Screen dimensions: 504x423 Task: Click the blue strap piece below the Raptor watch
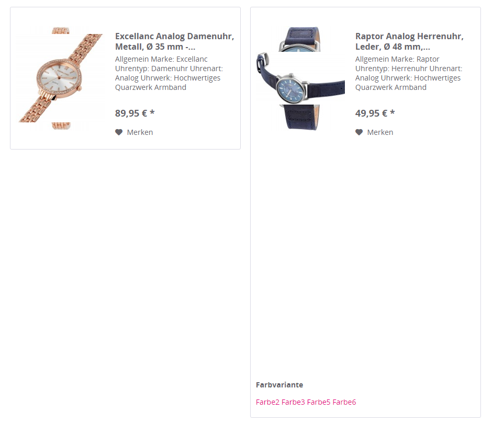300,117
